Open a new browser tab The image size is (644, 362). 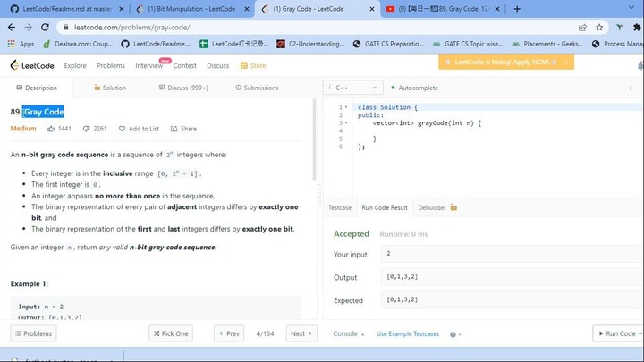[517, 9]
